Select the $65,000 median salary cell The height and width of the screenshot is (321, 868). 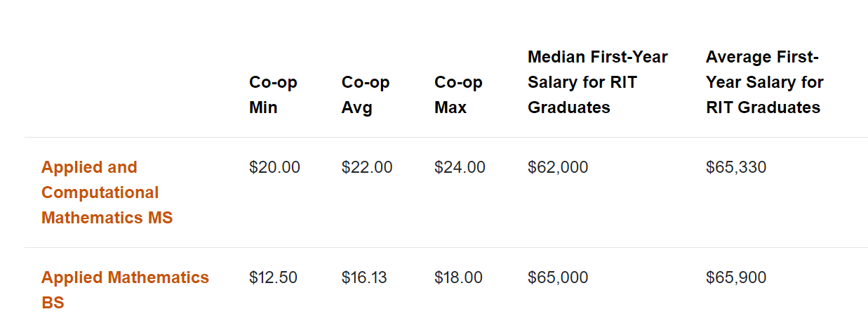click(558, 277)
